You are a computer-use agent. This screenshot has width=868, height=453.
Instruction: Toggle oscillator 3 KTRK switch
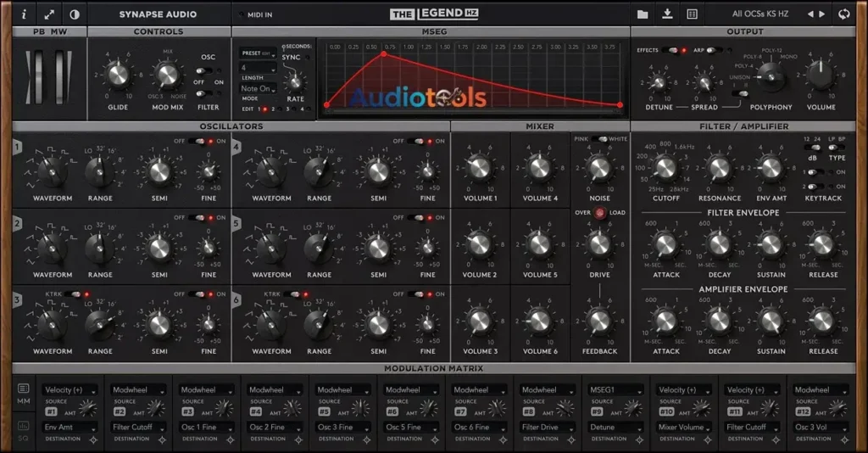pyautogui.click(x=73, y=294)
